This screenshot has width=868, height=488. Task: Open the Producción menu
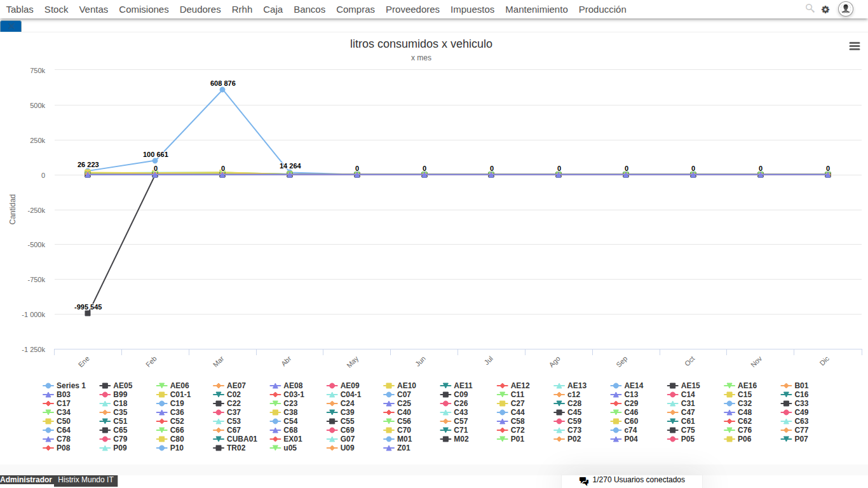click(602, 10)
